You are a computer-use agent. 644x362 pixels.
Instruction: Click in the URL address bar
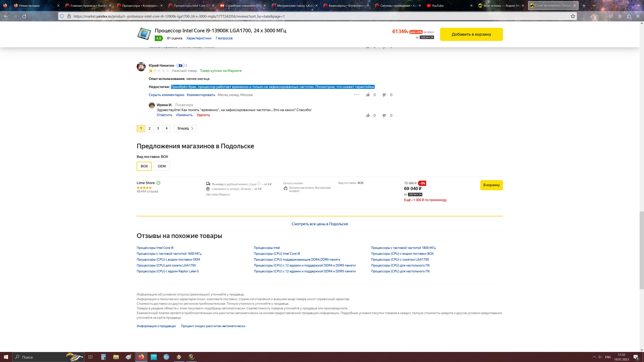tap(300, 16)
